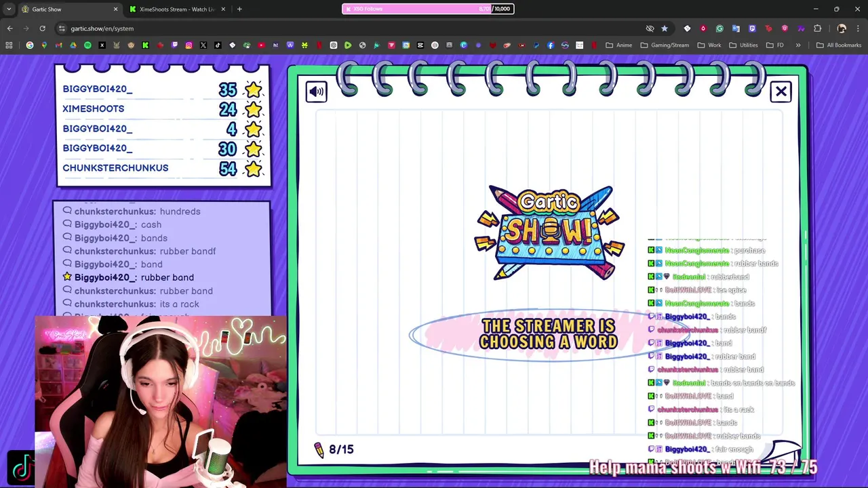Screen dimensions: 868x488
Task: Close the XimeShoots Stream tab
Action: tap(222, 9)
